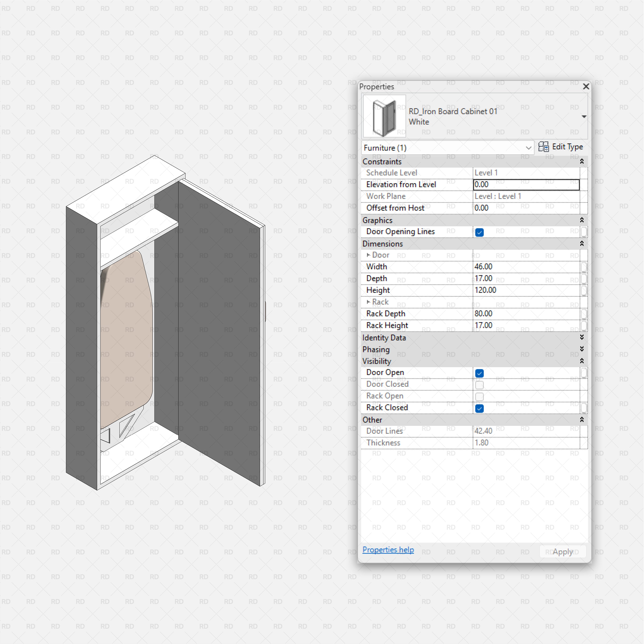Expand the Door dimension sub-parameters
The image size is (644, 644).
(369, 255)
